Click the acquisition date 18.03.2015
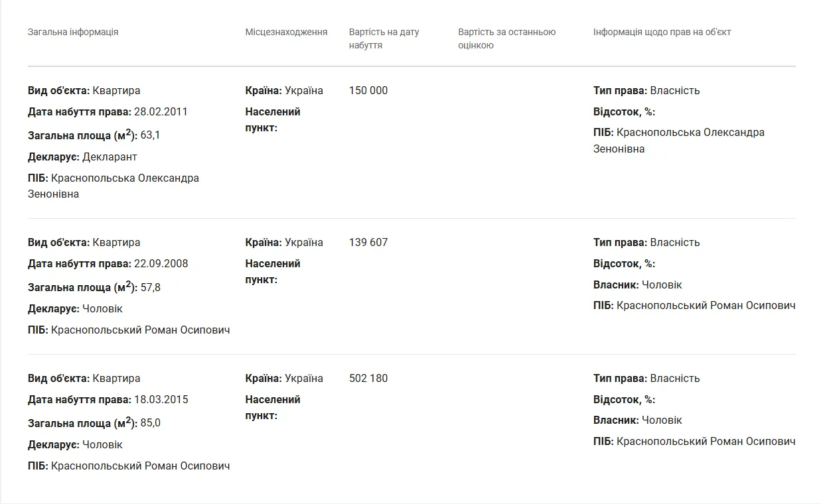This screenshot has width=821, height=504. [161, 399]
